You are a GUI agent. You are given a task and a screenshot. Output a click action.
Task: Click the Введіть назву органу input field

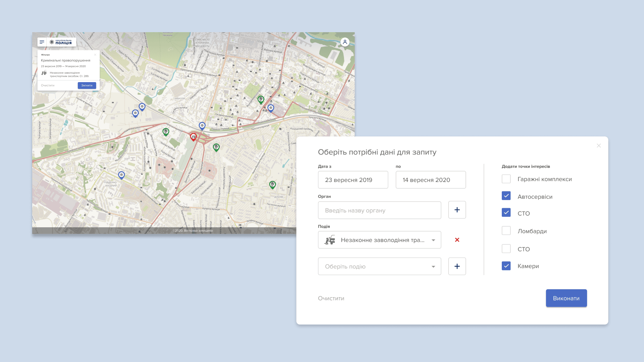coord(379,210)
